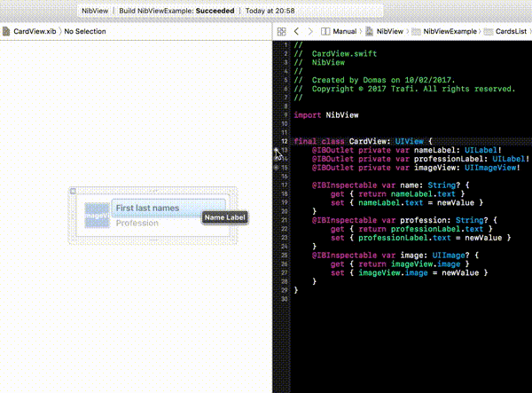This screenshot has width=532, height=393.
Task: Click the Today at 20:58 timestamp
Action: (270, 11)
